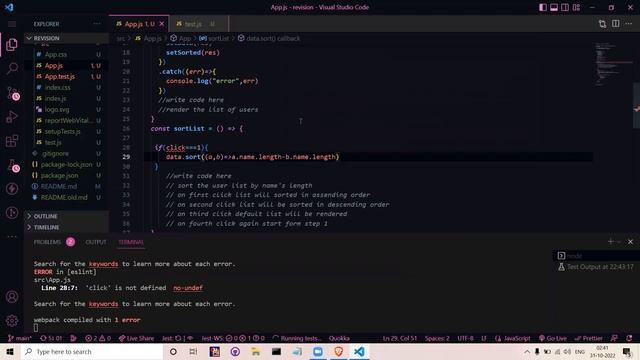Open the hamburger application menu
640x360 pixels.
coord(12,24)
